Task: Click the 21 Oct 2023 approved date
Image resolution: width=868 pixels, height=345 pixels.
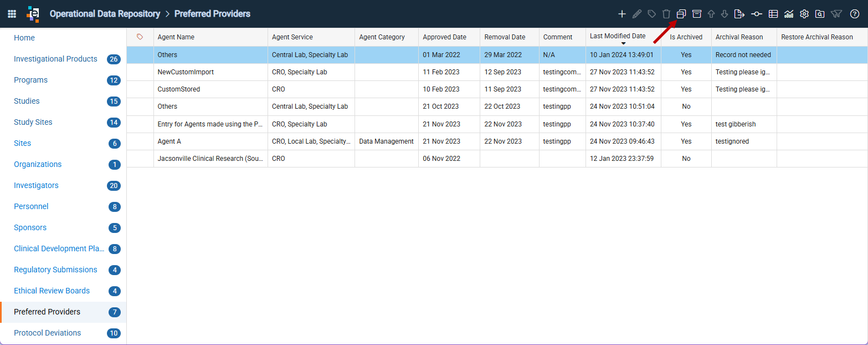Action: tap(449, 106)
